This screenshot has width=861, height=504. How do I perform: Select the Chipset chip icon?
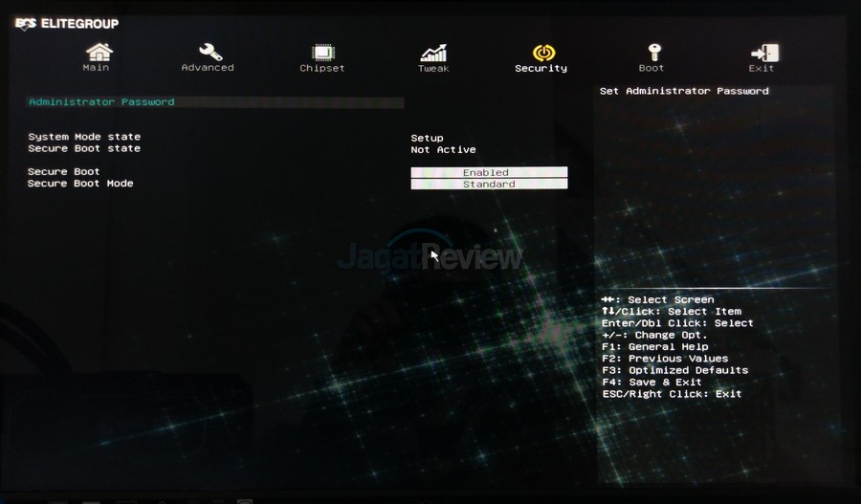pyautogui.click(x=322, y=52)
